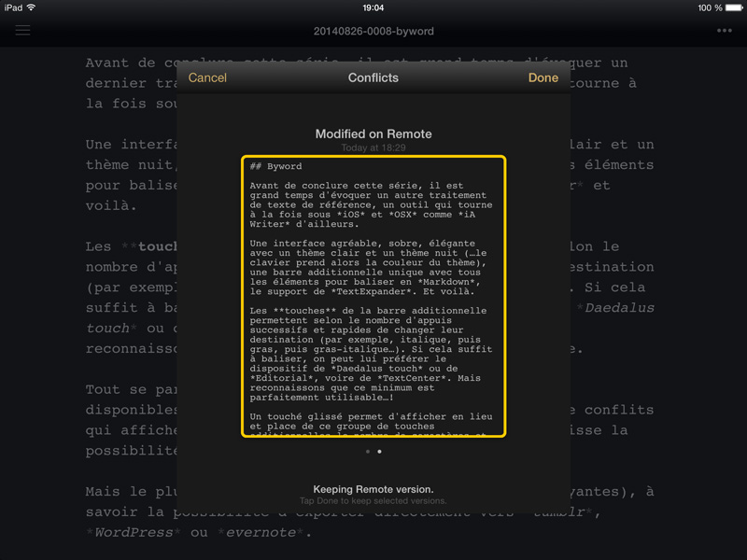The image size is (747, 560).
Task: Tap the "Modified on Remote" heading
Action: (373, 133)
